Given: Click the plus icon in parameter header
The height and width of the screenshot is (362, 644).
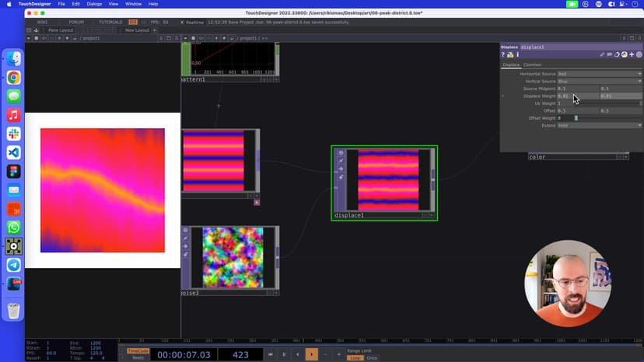Looking at the screenshot, I should point(632,55).
